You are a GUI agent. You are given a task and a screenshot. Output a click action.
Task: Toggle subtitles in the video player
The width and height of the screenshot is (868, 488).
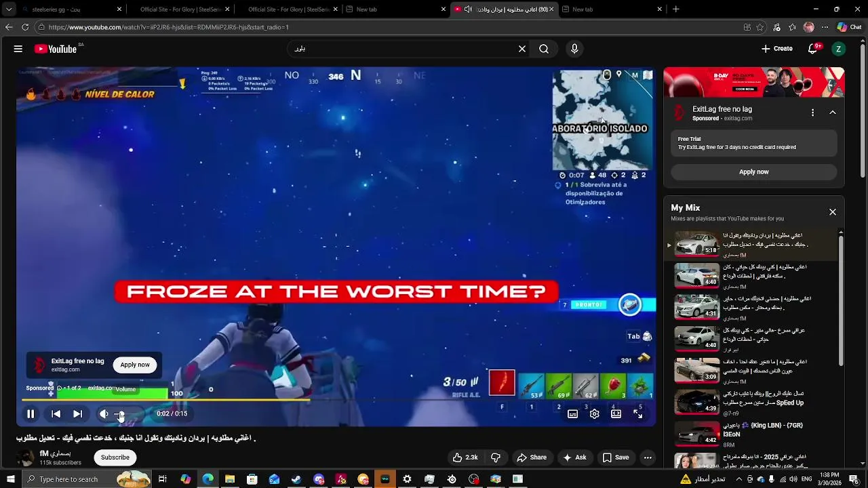[x=573, y=413]
